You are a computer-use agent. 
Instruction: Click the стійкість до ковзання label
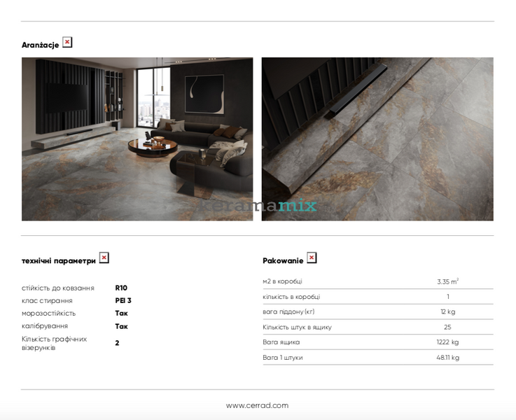click(58, 288)
